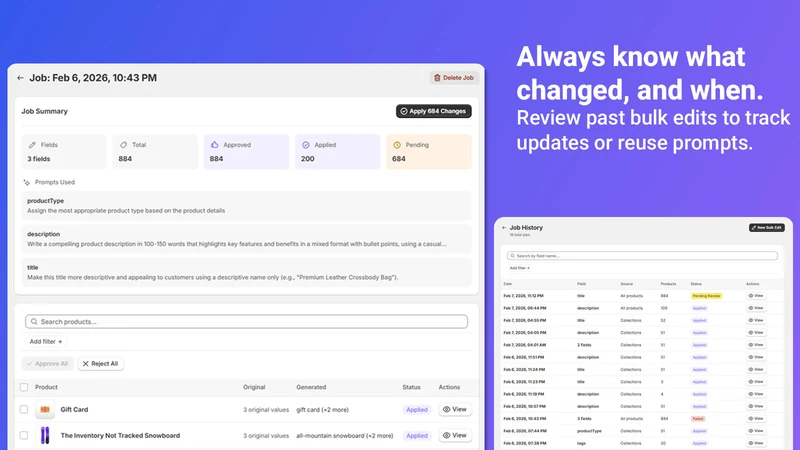Click the Delete Job button

tap(454, 78)
